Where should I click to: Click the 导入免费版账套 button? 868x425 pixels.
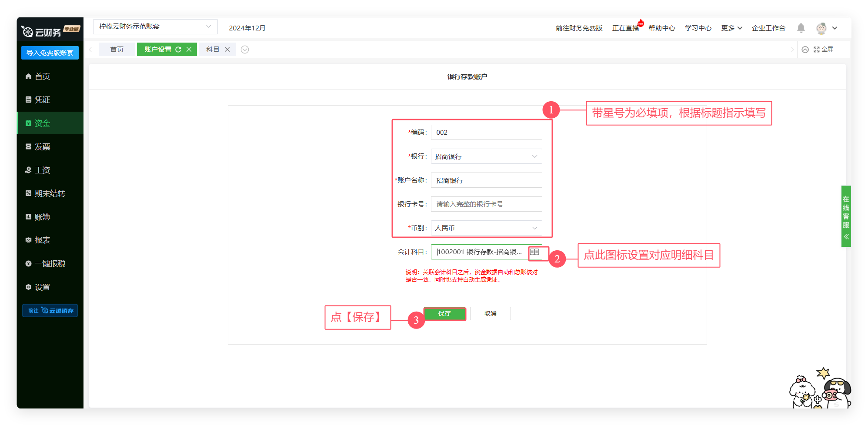[x=50, y=53]
